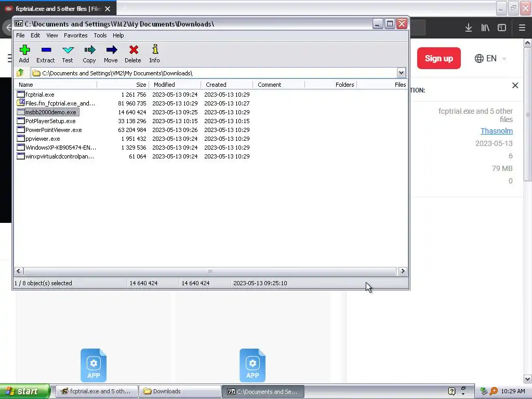Click the PowerPointViewer.exe file icon
The image size is (532, 399).
(x=21, y=129)
